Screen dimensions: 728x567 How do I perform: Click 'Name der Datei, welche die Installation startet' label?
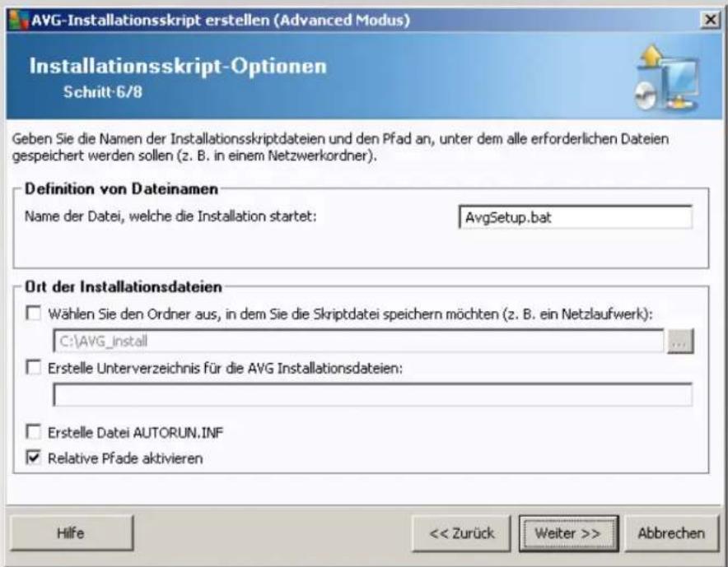click(170, 216)
